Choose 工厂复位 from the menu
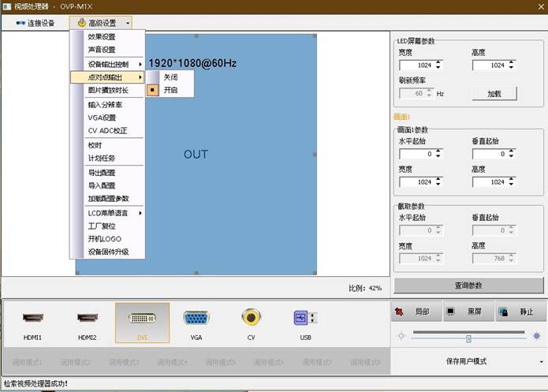548x392 pixels. pyautogui.click(x=100, y=226)
